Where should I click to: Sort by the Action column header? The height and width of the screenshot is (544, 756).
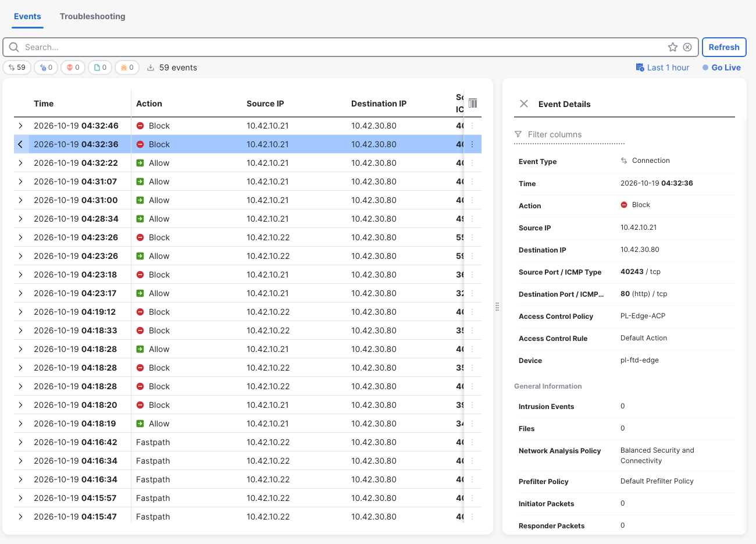(x=149, y=104)
